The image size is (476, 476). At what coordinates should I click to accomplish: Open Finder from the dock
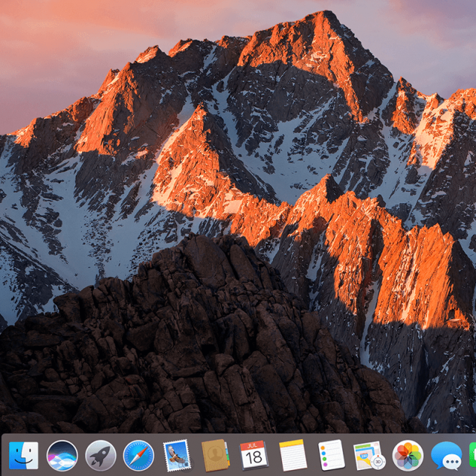tap(24, 455)
